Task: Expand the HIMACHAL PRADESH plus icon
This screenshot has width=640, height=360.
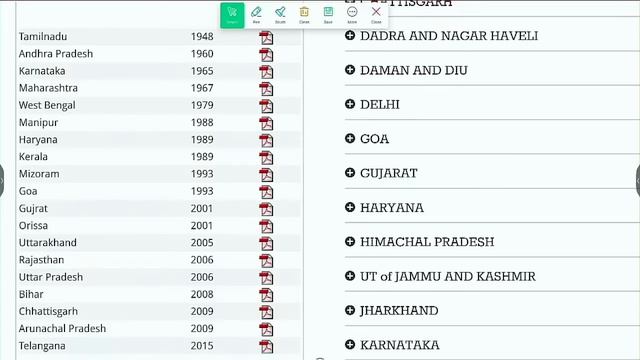Action: [x=350, y=241]
